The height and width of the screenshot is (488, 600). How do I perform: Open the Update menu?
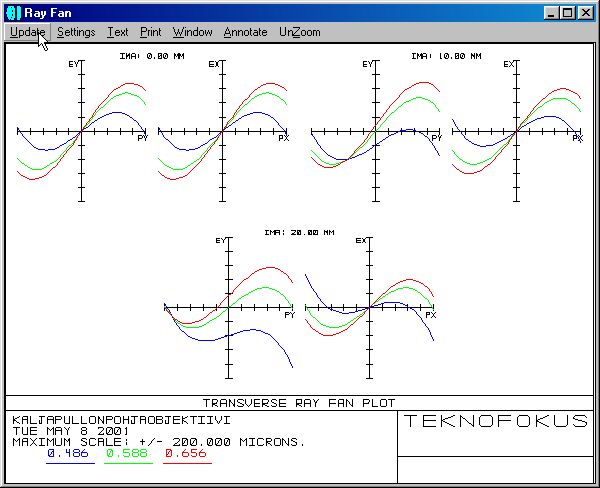(28, 32)
